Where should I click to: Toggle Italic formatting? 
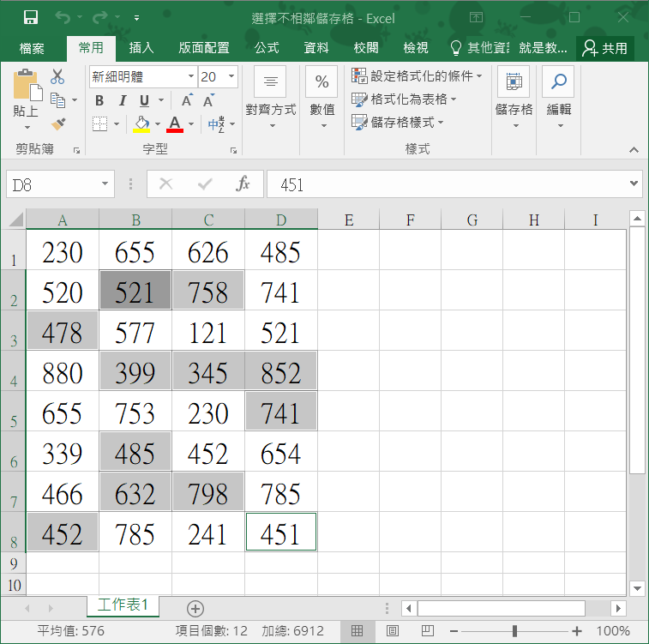point(122,100)
